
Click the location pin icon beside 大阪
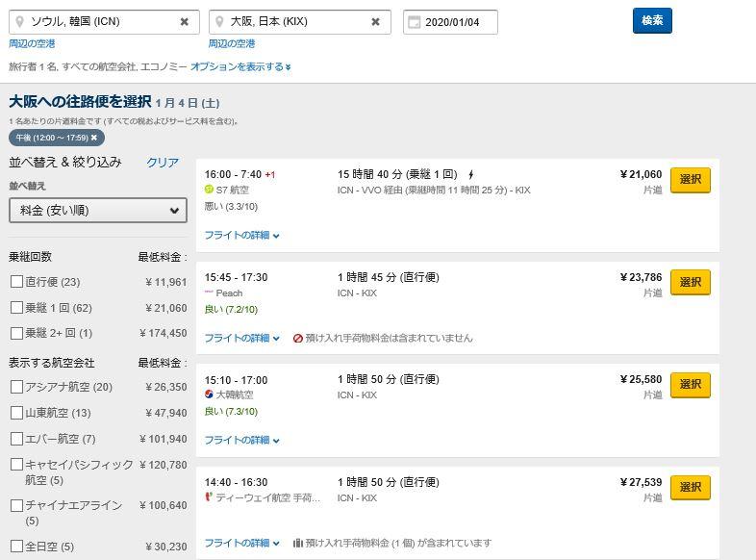(x=219, y=22)
